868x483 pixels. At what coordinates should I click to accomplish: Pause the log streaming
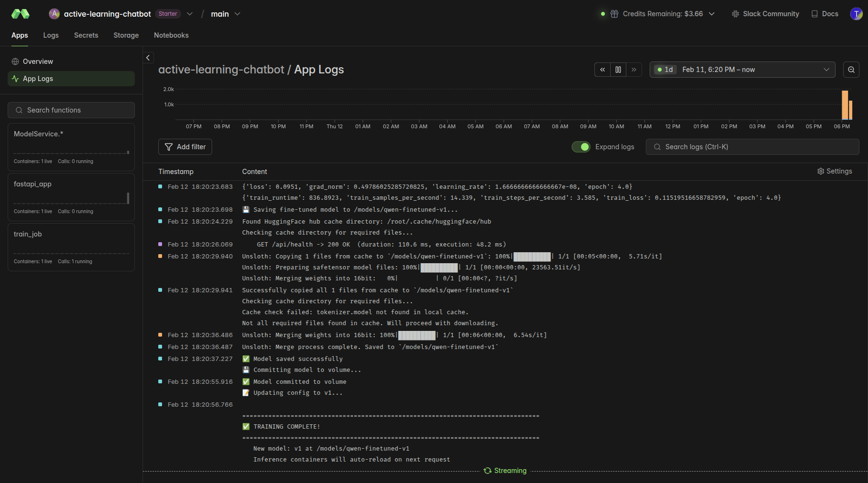pos(618,70)
